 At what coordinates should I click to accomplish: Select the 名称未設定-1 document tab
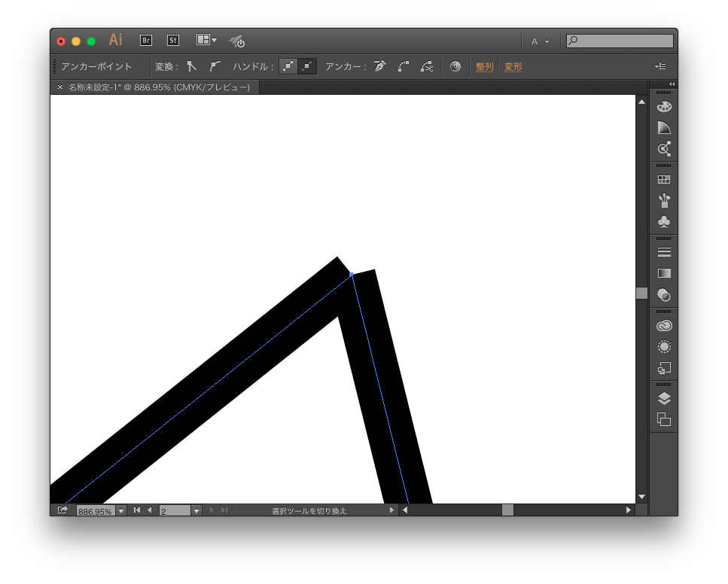159,87
